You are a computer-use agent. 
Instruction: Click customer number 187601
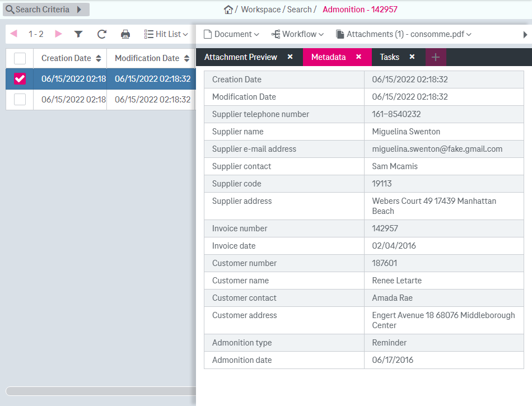(x=384, y=263)
